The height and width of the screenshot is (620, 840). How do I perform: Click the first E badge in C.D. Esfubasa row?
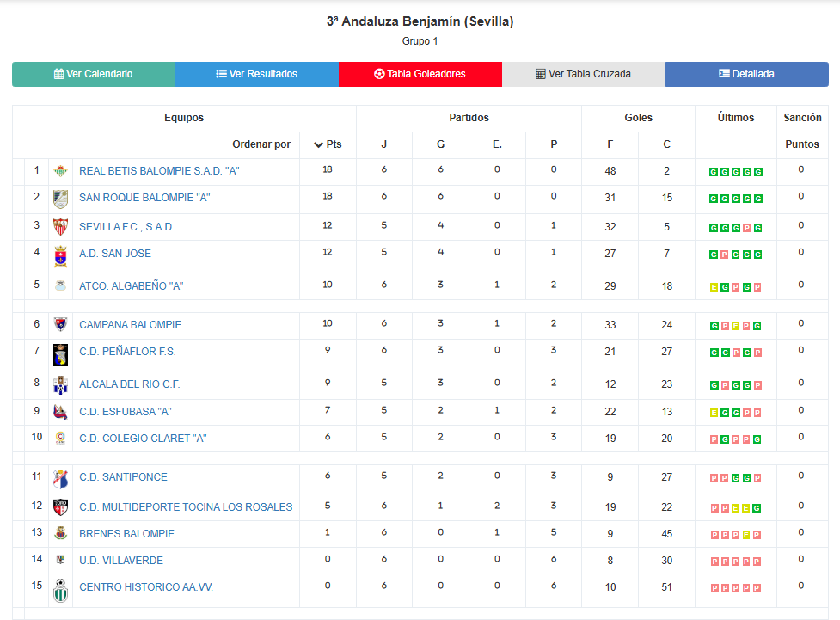pyautogui.click(x=714, y=413)
